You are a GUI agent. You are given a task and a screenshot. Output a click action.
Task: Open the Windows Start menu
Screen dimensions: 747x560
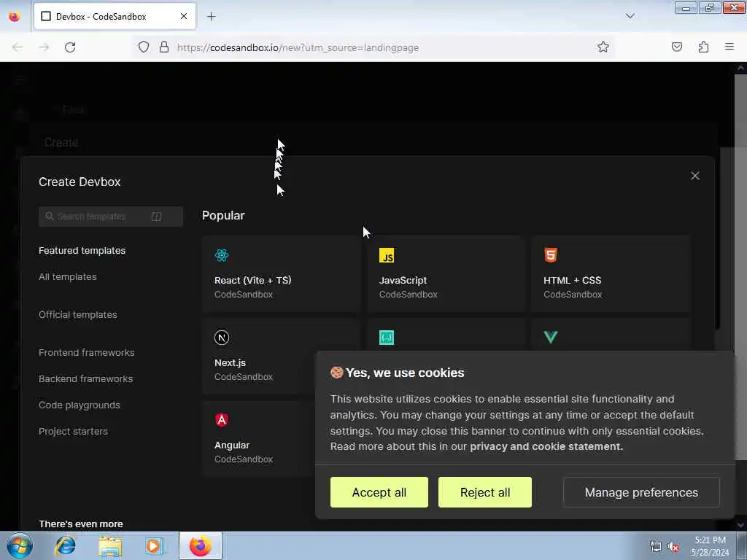coord(19,545)
